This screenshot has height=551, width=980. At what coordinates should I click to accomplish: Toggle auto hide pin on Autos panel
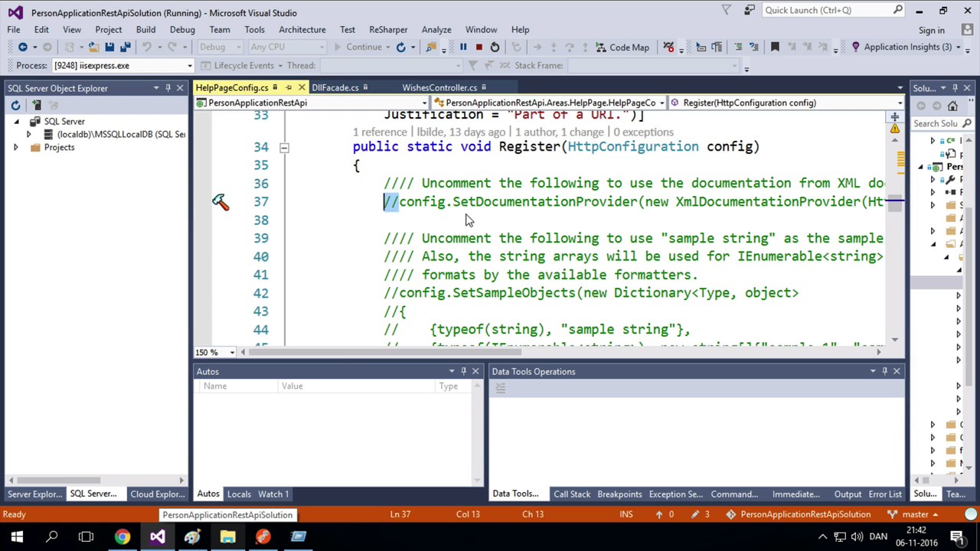coord(463,371)
